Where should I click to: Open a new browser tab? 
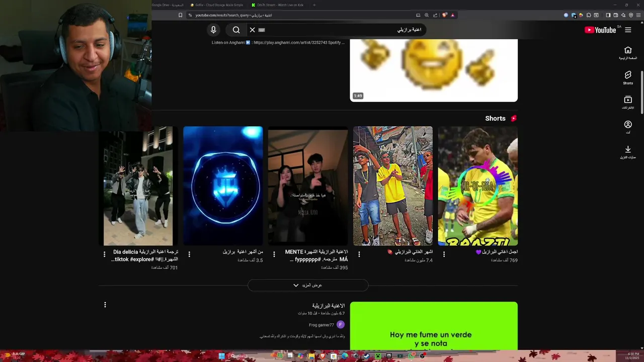tap(314, 5)
